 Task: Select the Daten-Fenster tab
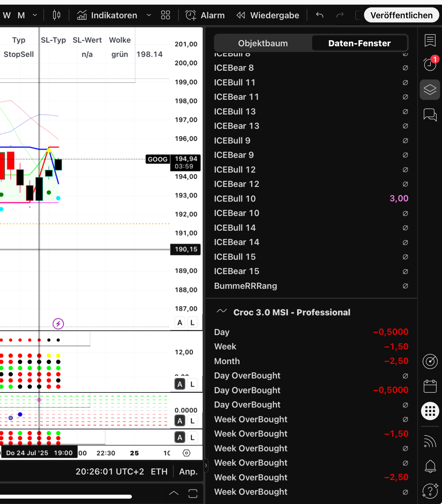(359, 43)
